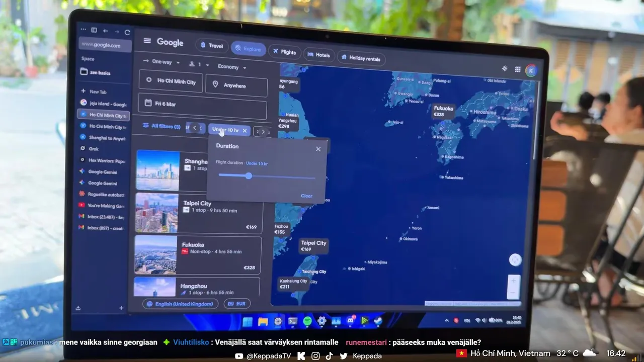Viewport: 644px width, 362px height.
Task: Open the Google apps grid icon
Action: pyautogui.click(x=517, y=70)
